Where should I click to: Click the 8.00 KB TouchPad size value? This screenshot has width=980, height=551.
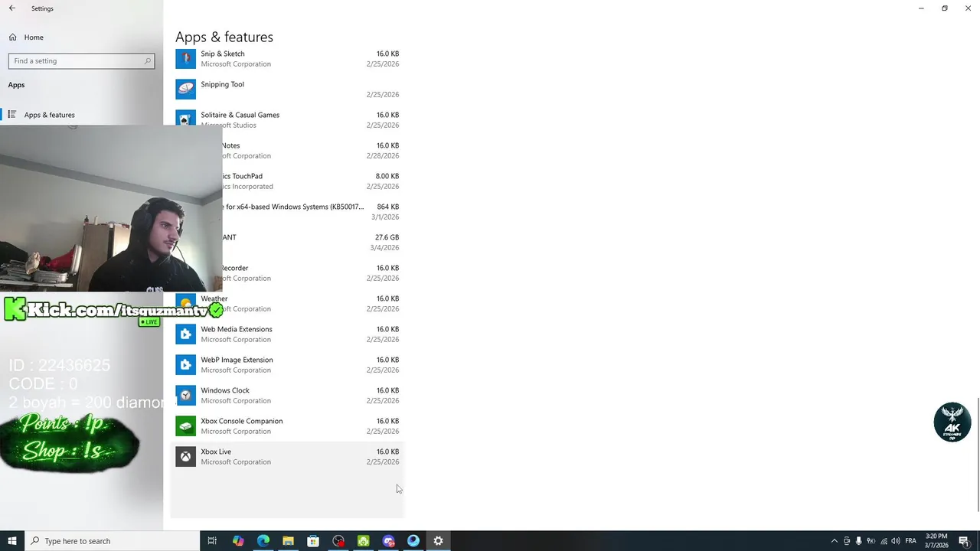pos(387,176)
